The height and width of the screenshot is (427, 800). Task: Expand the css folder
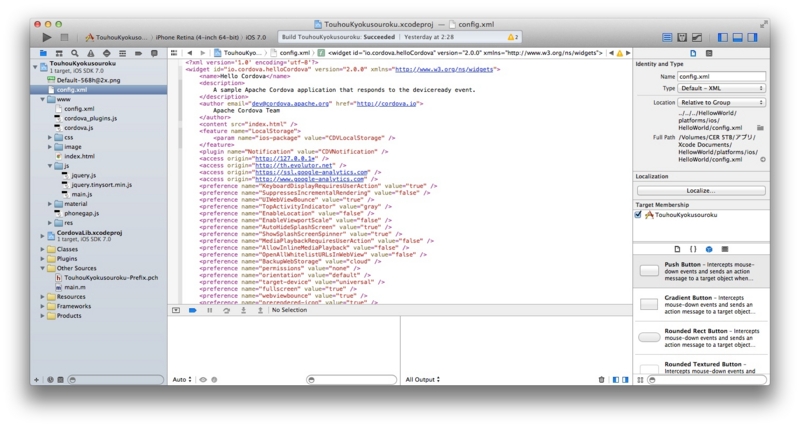49,138
